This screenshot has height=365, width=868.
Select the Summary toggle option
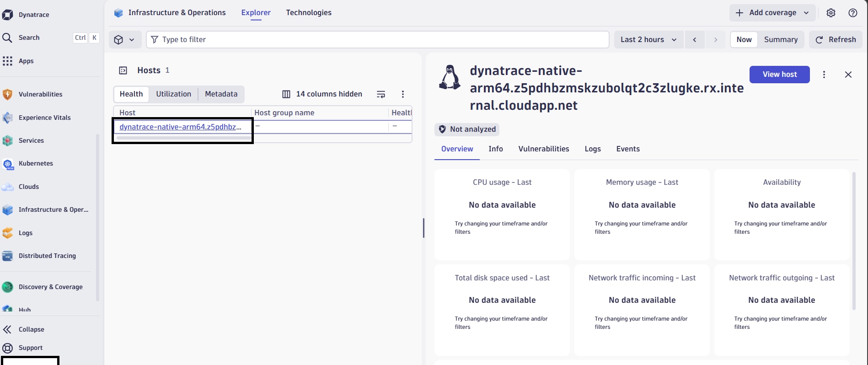(x=781, y=39)
